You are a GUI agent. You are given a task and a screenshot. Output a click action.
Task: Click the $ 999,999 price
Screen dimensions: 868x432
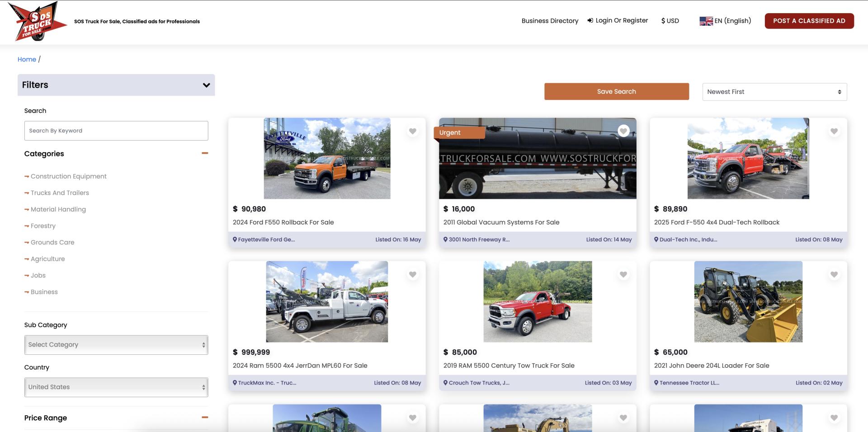click(x=251, y=352)
